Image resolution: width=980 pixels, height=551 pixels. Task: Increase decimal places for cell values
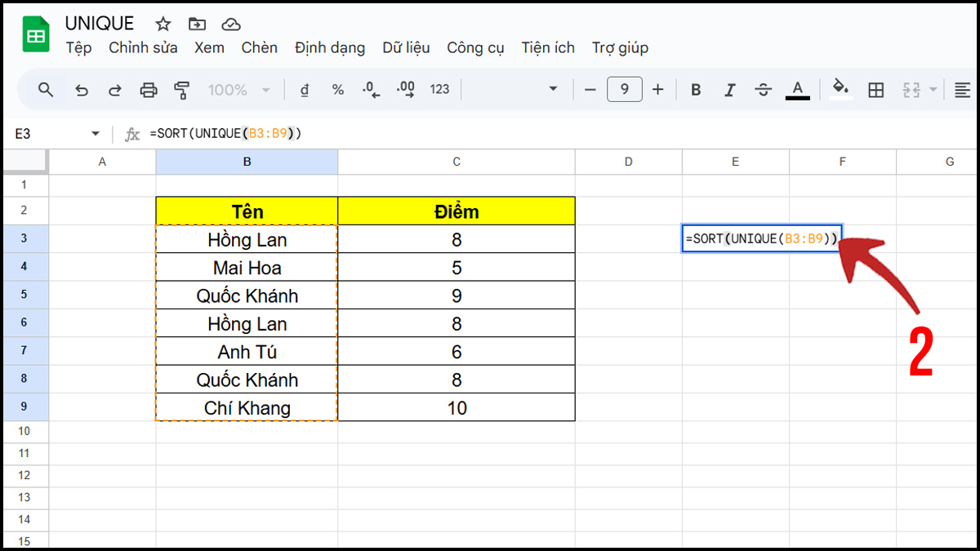pos(406,89)
